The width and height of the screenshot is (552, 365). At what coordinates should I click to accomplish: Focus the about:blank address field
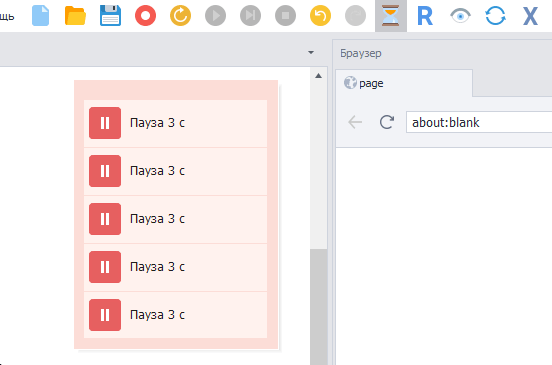479,122
